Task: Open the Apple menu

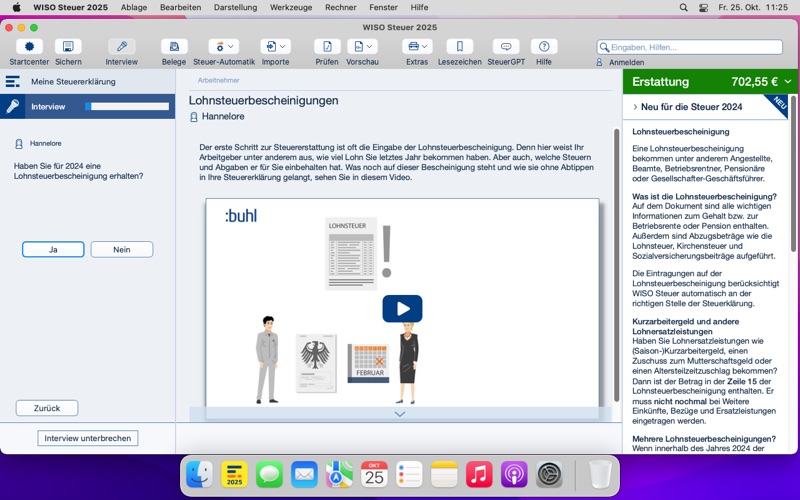Action: click(16, 7)
